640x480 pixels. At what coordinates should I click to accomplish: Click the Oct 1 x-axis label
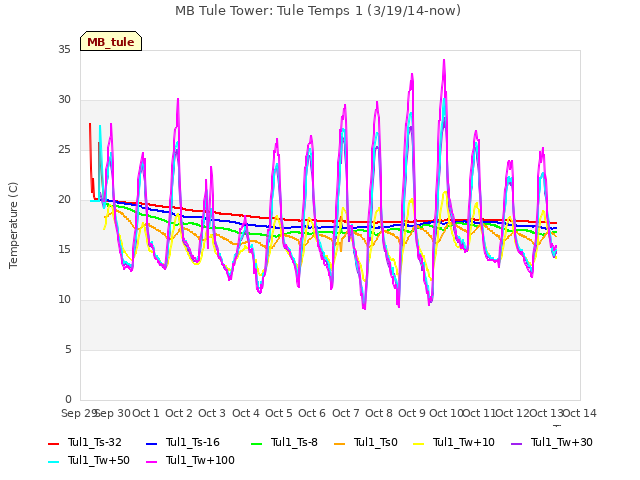(146, 413)
